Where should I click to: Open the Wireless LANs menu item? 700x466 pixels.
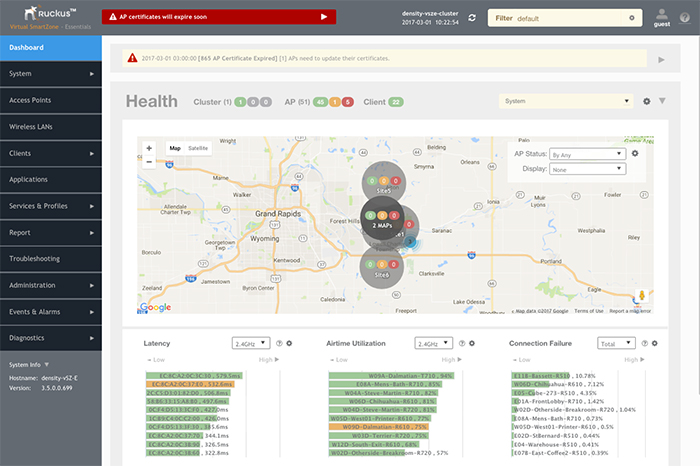[50, 127]
